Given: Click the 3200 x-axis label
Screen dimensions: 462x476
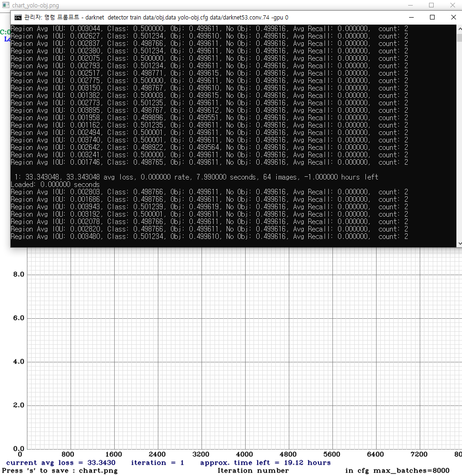Looking at the screenshot, I should [x=201, y=455].
